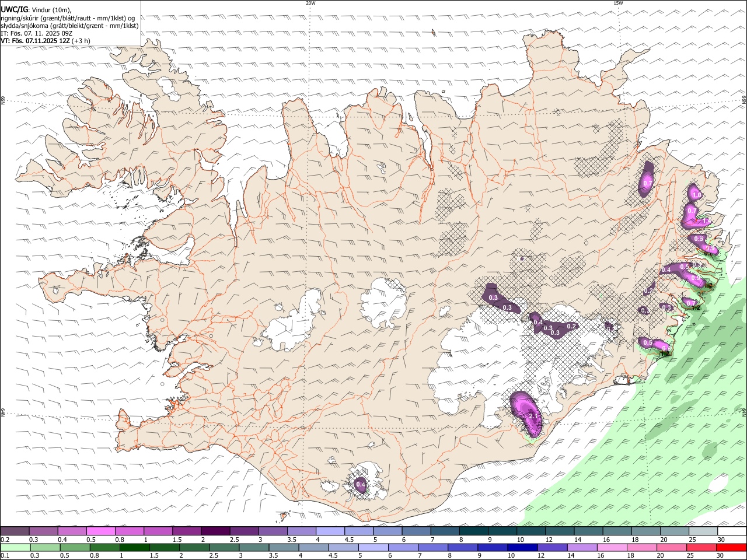Pick the periwinkle rain swatch labeled 6
747x560 pixels.
click(402, 548)
